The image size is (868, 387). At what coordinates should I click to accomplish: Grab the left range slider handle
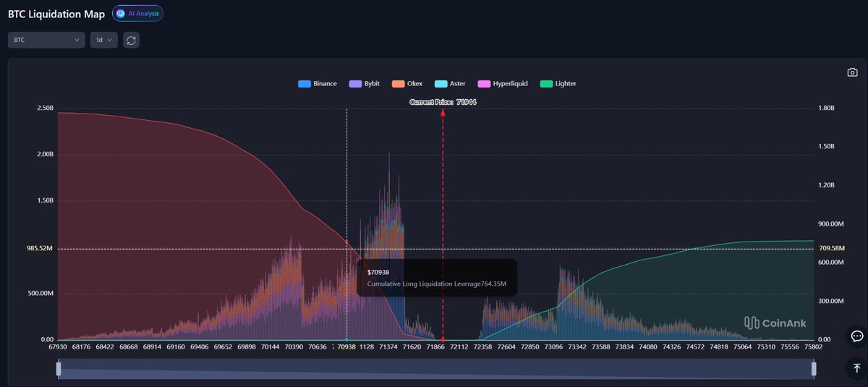click(x=59, y=369)
